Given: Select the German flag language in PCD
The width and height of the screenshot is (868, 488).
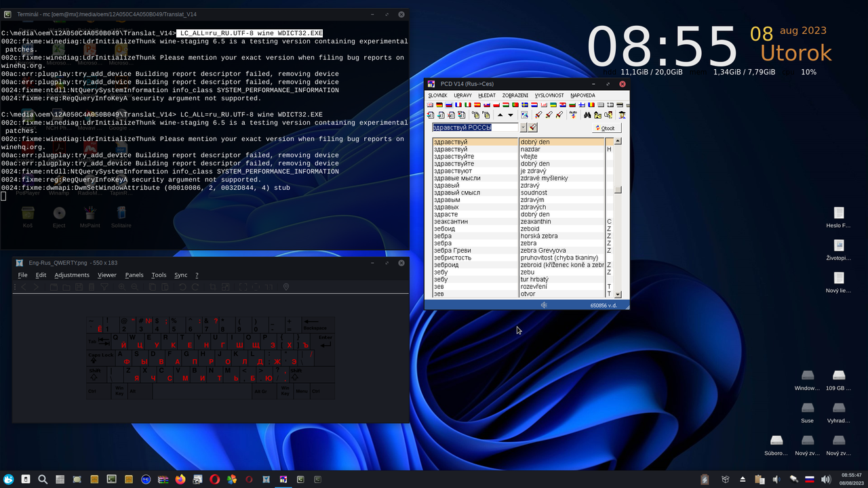Looking at the screenshot, I should coord(439,105).
